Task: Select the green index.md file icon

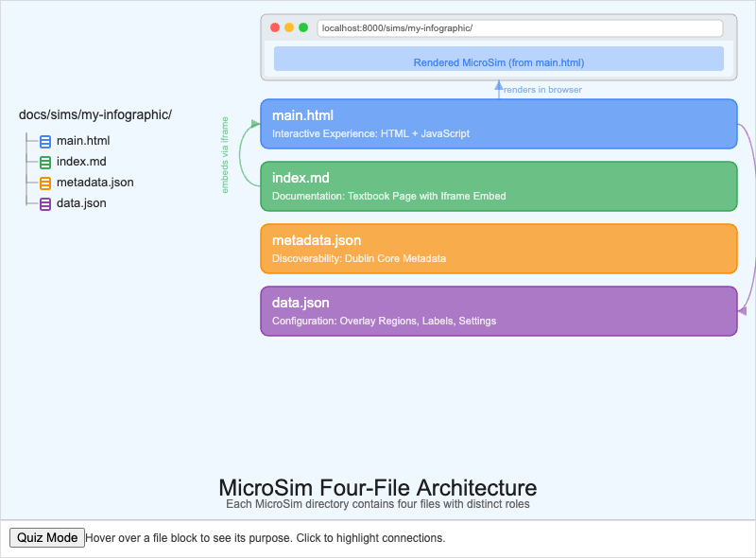Action: [43, 162]
